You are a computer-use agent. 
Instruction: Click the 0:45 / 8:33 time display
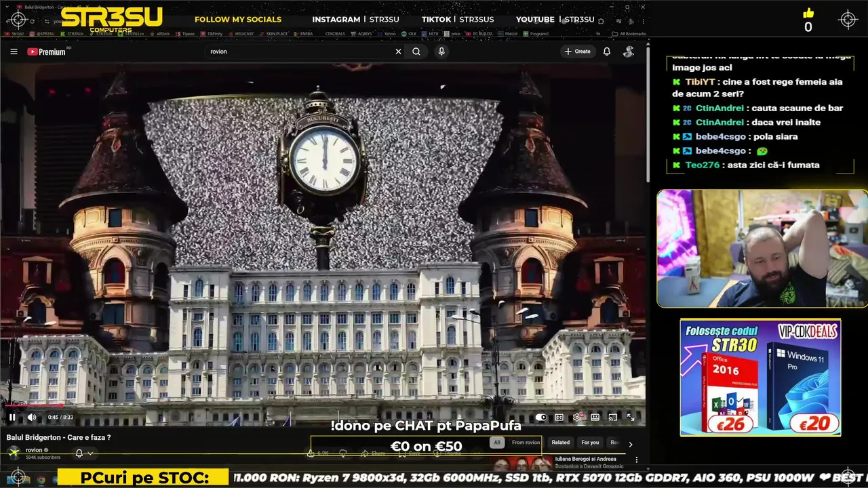60,418
